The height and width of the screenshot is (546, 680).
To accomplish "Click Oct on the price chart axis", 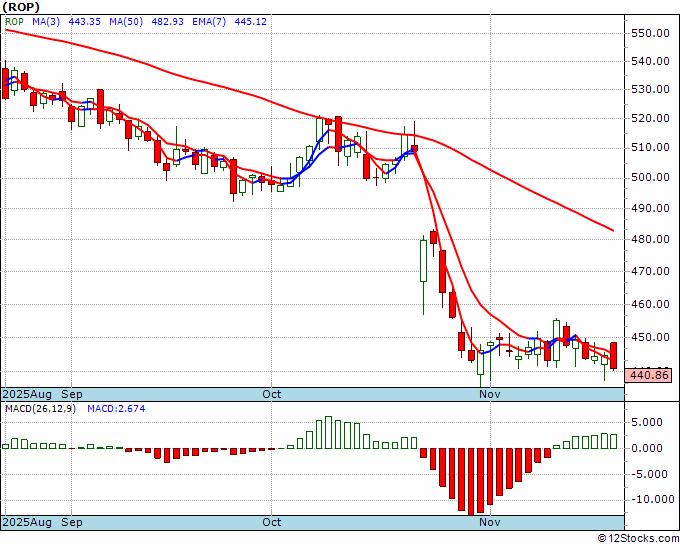I will click(x=272, y=394).
